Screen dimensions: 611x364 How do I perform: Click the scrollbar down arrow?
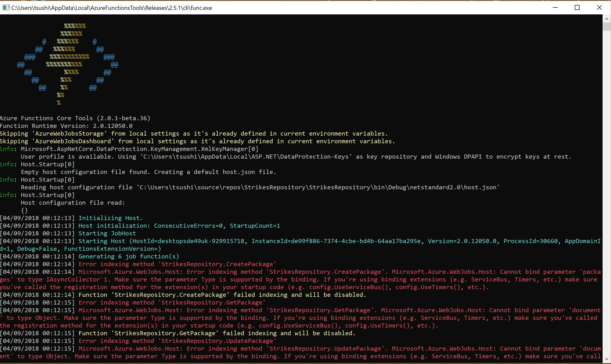tap(607, 359)
